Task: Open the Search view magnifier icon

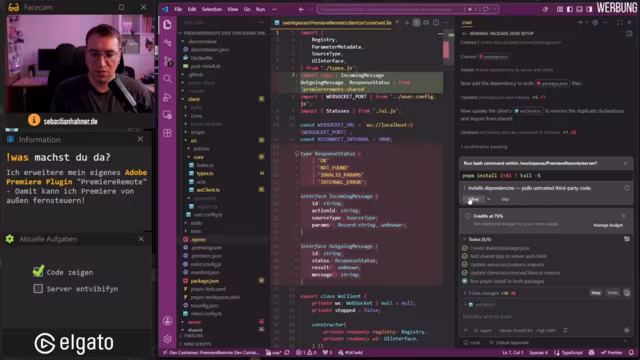Action: coord(167,78)
